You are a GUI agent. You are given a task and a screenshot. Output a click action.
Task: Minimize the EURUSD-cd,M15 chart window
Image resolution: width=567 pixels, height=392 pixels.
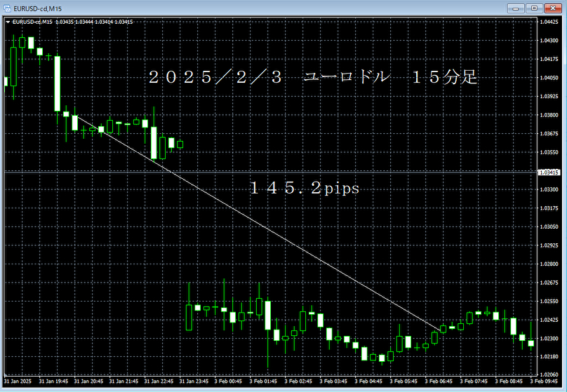[517, 8]
